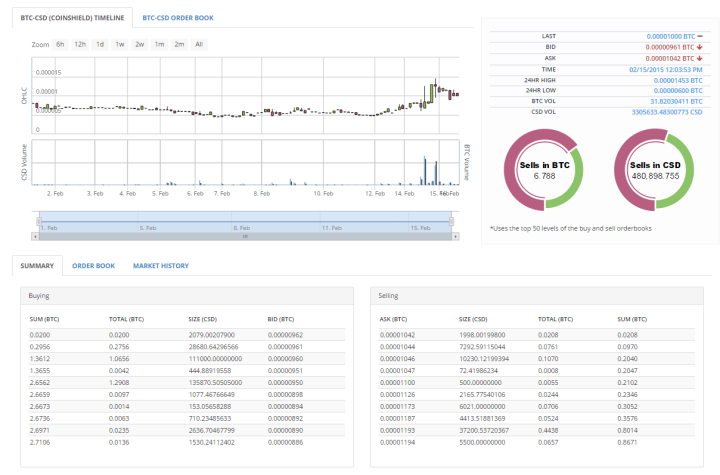Image resolution: width=720 pixels, height=475 pixels.
Task: Click the left handle of navigator range
Action: (37, 223)
